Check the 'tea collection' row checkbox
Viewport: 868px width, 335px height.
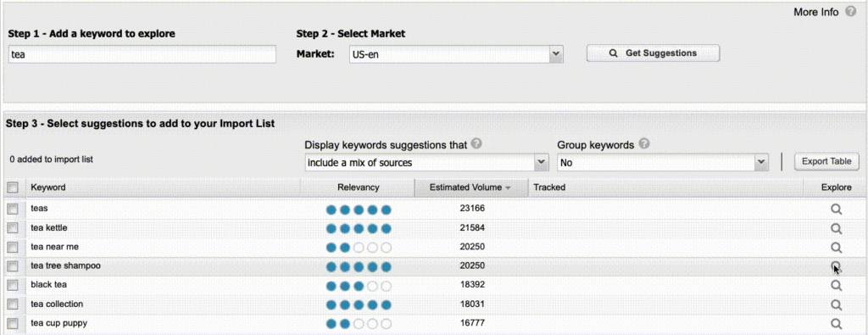click(12, 304)
